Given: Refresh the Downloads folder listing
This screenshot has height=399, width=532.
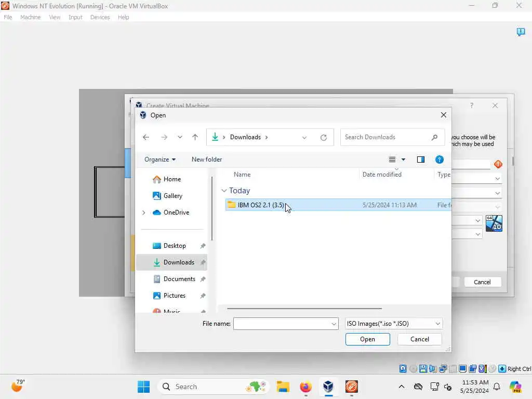Looking at the screenshot, I should [324, 137].
